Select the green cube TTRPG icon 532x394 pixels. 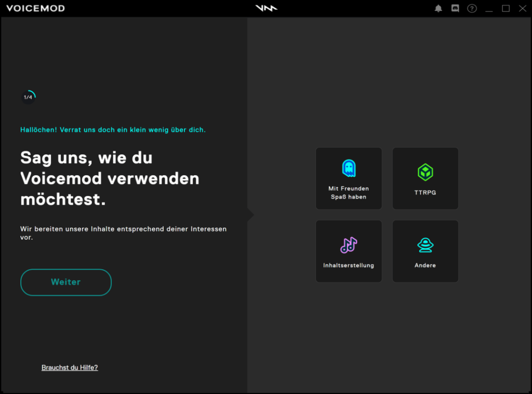(425, 172)
